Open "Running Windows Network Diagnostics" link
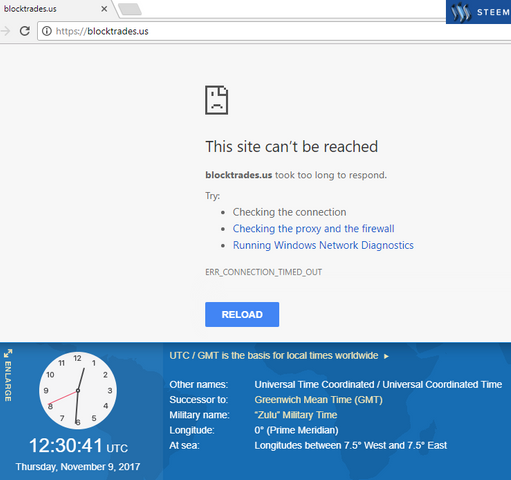 323,245
